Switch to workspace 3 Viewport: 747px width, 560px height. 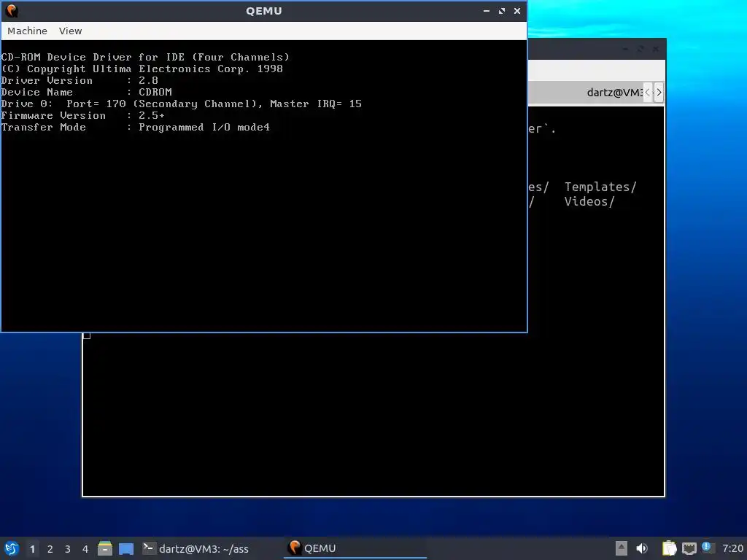click(x=68, y=549)
